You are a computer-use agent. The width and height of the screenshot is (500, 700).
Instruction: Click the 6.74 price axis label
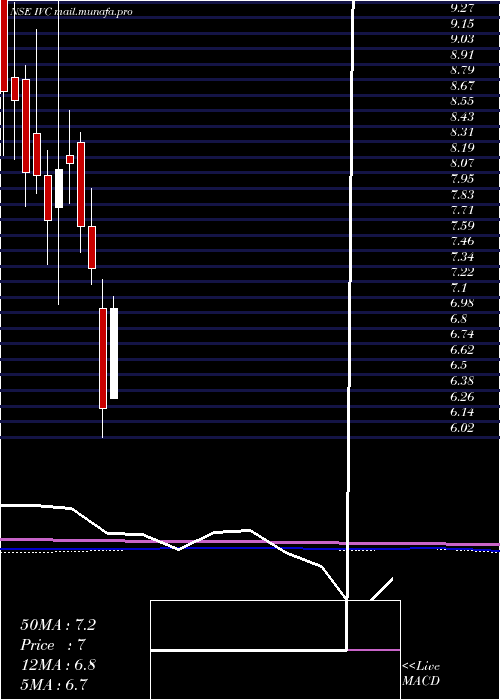pyautogui.click(x=462, y=335)
